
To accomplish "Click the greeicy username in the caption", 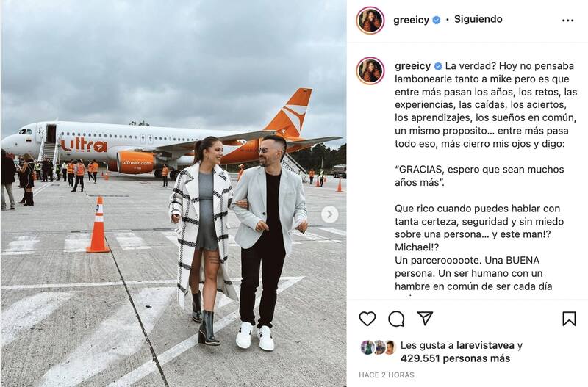I will coord(412,66).
